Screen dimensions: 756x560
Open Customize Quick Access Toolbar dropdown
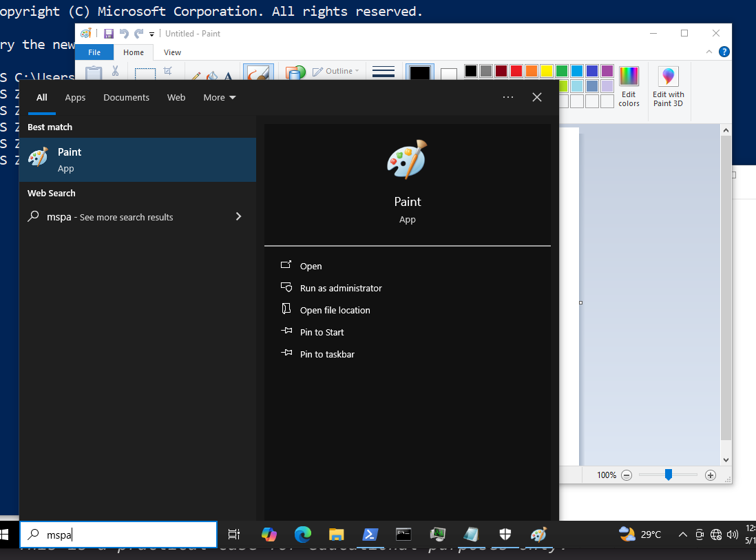[152, 34]
